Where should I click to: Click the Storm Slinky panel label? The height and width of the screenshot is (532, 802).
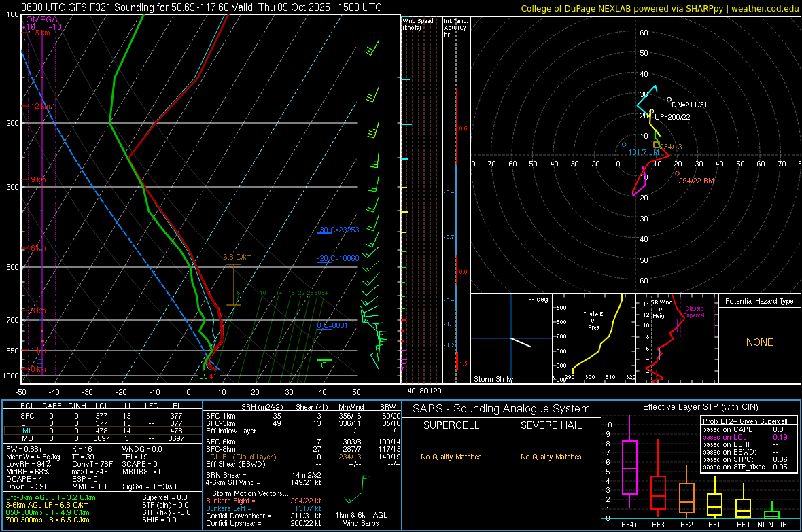point(493,379)
